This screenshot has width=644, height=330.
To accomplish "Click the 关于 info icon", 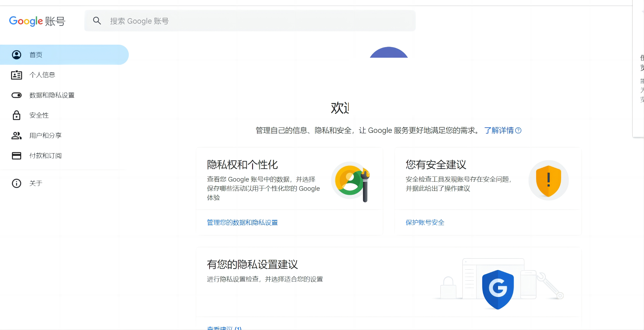I will (16, 183).
